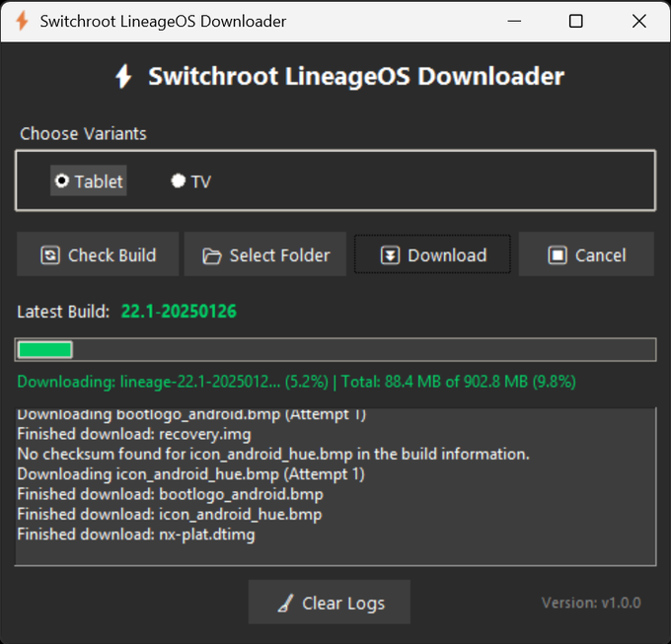Click the log line 'Finished download: recovery.img'

(134, 434)
